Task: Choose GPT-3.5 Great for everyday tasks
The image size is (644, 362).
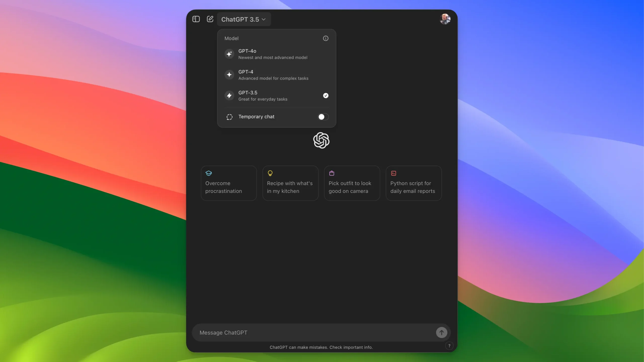Action: pos(263,96)
